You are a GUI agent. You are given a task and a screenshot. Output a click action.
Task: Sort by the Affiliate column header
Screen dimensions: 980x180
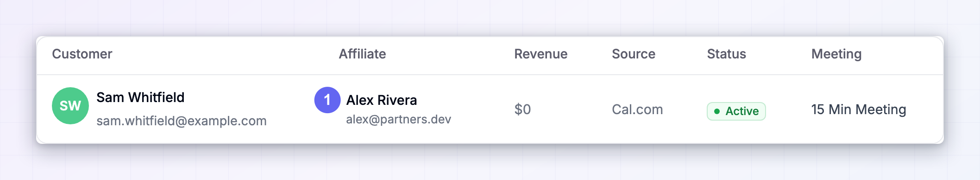click(x=362, y=54)
